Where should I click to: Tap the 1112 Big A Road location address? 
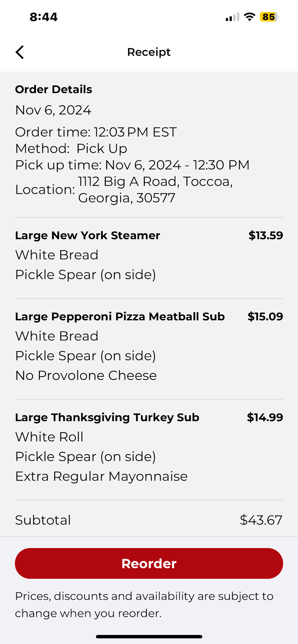pos(155,190)
